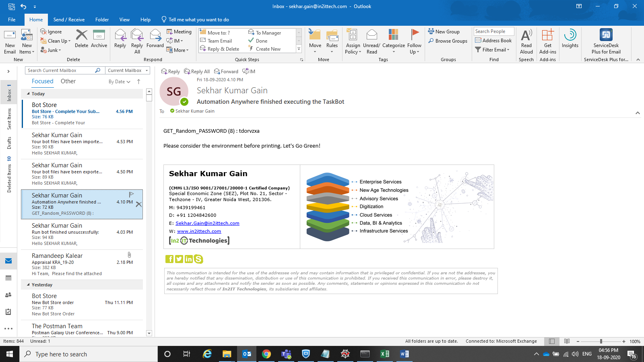
Task: Toggle the flag on the selected message
Action: 131,195
